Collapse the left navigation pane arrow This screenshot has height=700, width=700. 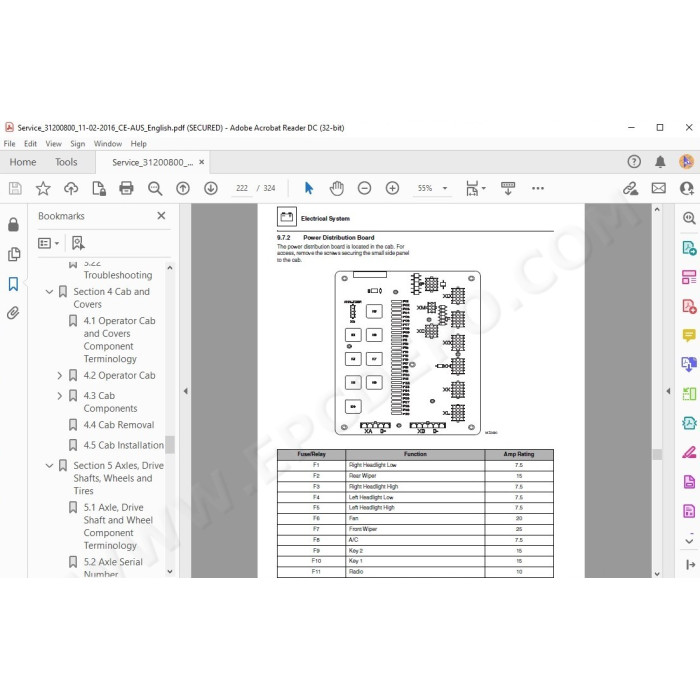186,391
